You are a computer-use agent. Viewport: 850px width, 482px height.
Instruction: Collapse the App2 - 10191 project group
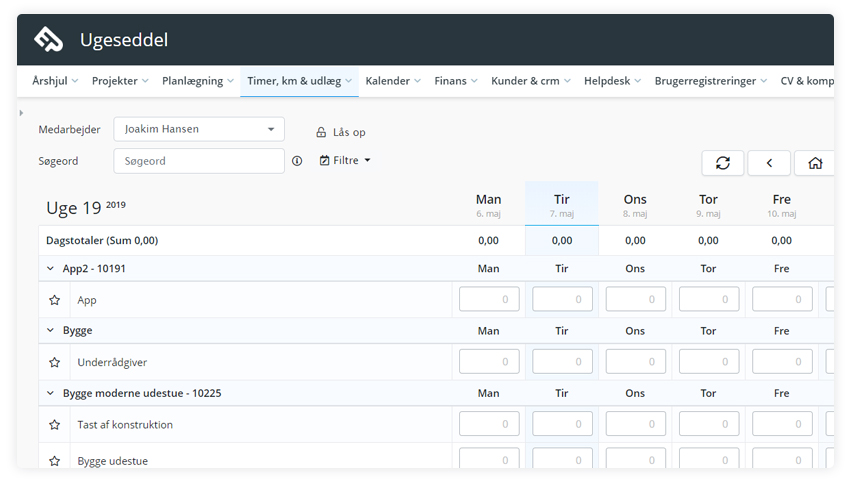(50, 268)
